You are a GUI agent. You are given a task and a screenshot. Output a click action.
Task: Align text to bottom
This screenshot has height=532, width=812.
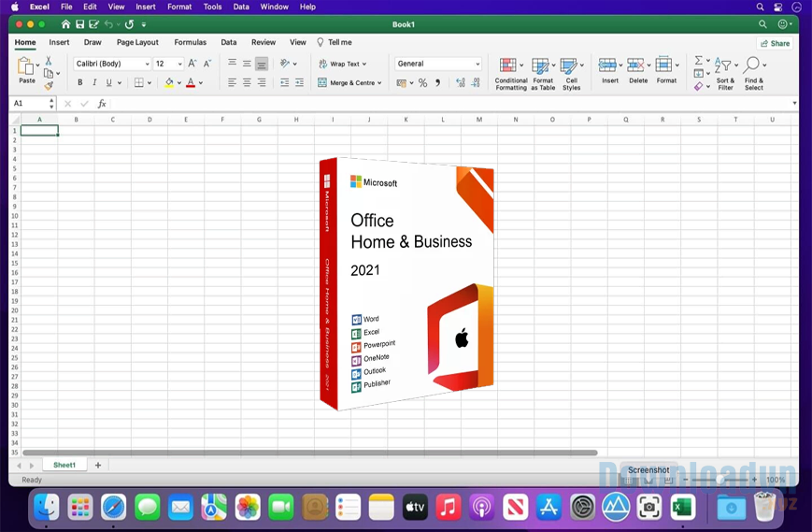pyautogui.click(x=262, y=64)
